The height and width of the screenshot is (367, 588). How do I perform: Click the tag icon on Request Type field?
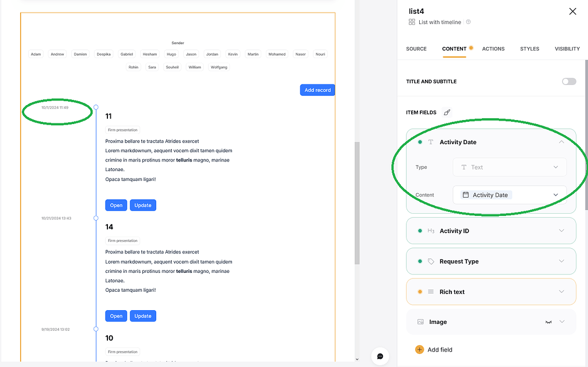coord(431,261)
